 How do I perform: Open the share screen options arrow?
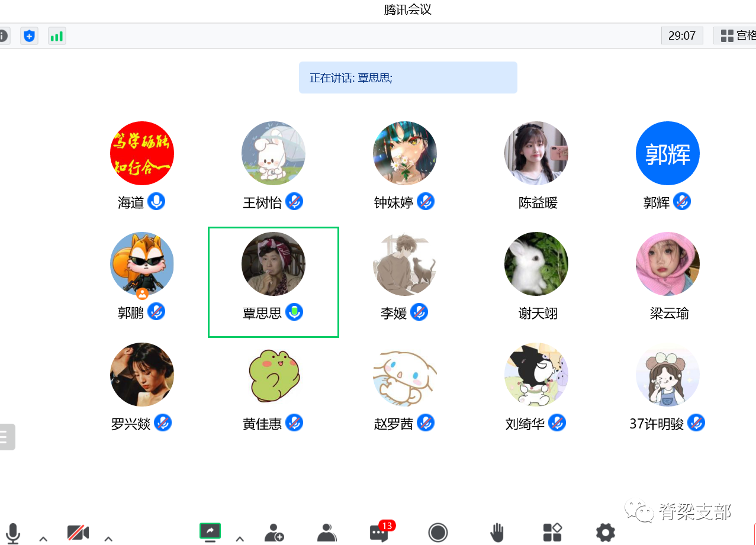[x=240, y=538]
